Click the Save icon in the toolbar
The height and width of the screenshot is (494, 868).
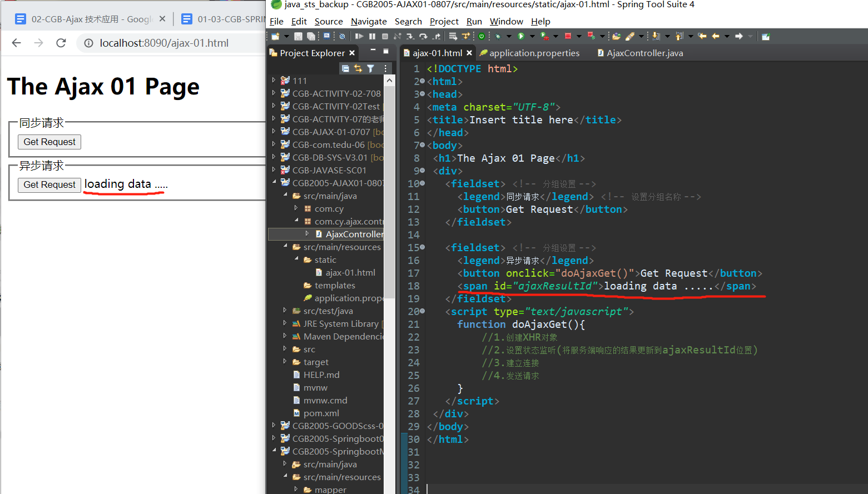[x=298, y=36]
